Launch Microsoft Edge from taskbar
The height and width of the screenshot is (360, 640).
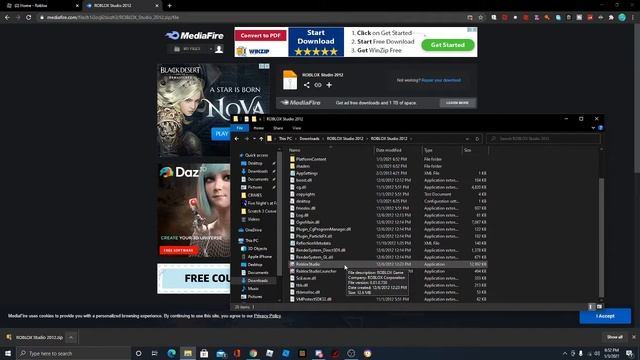click(171, 353)
